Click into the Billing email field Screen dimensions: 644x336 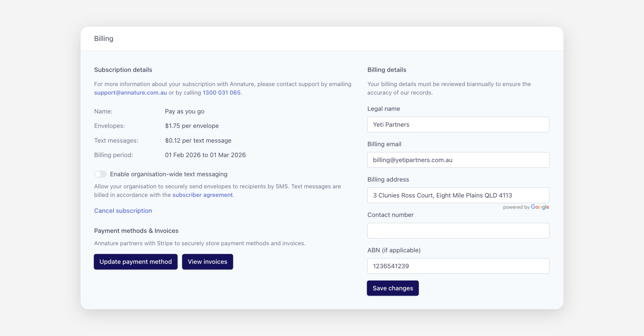tap(458, 160)
